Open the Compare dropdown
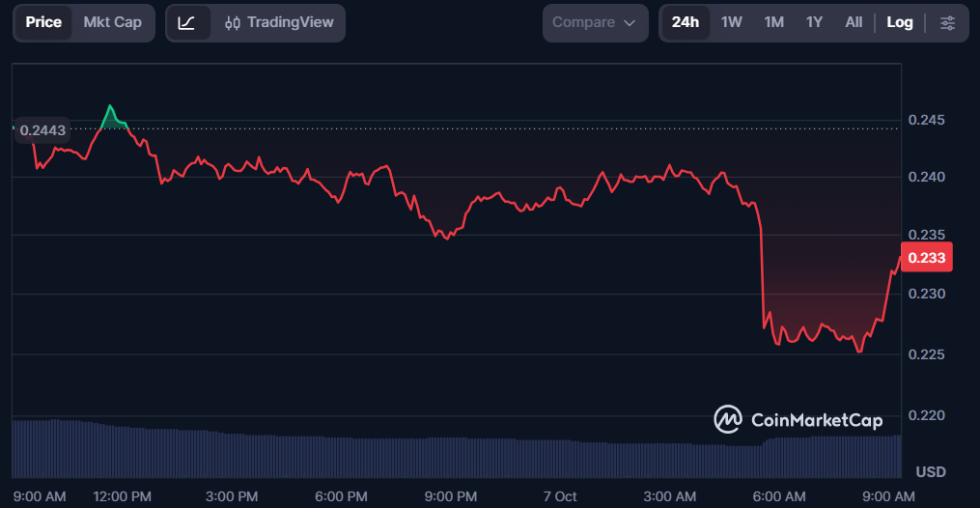The height and width of the screenshot is (508, 980). (x=595, y=23)
